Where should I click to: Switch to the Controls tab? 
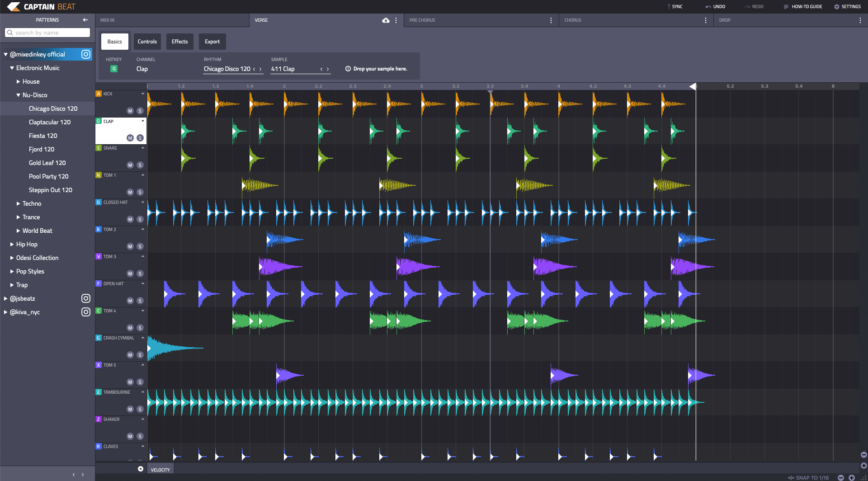(147, 41)
